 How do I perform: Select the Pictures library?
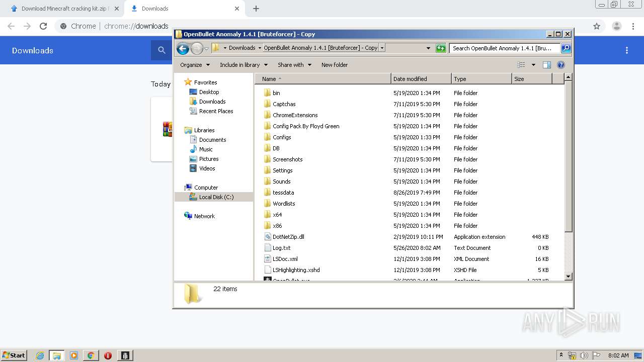tap(209, 159)
